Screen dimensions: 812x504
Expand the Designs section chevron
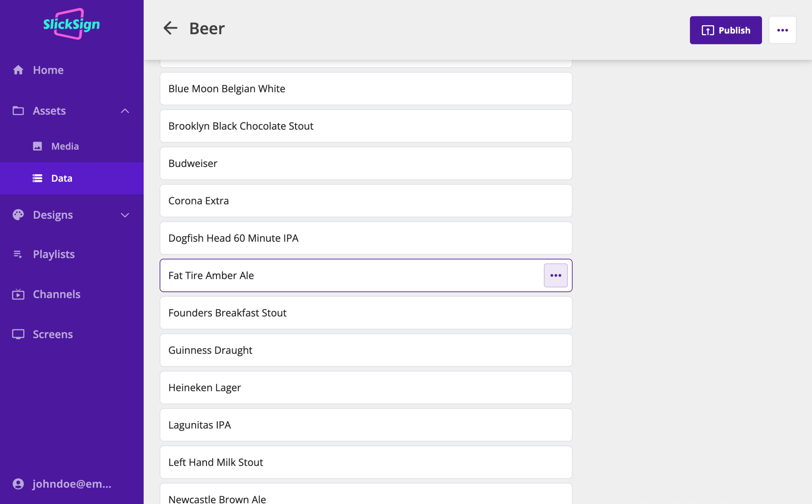point(125,215)
